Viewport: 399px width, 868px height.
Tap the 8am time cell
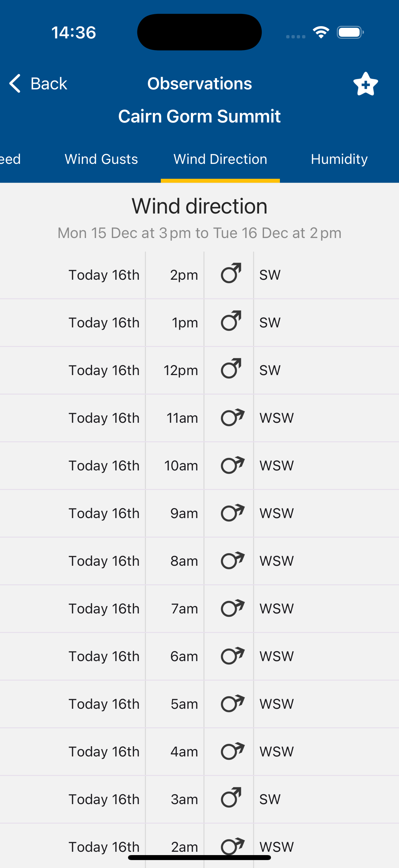(184, 561)
